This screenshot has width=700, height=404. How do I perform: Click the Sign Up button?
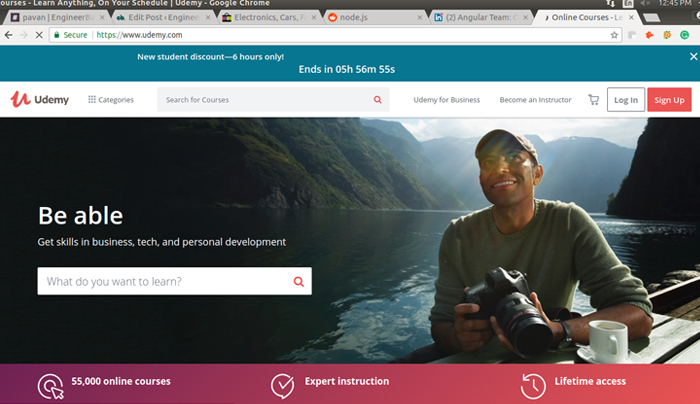pos(669,100)
